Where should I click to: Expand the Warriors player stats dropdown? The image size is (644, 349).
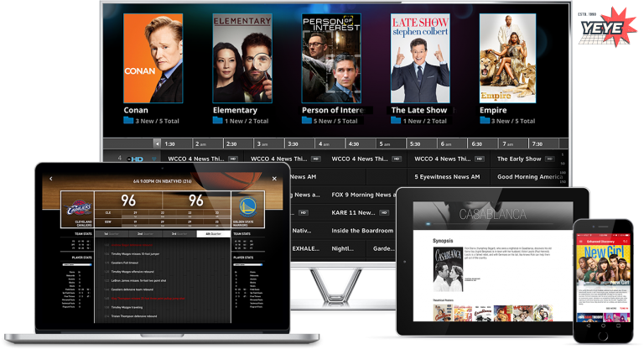(x=248, y=265)
